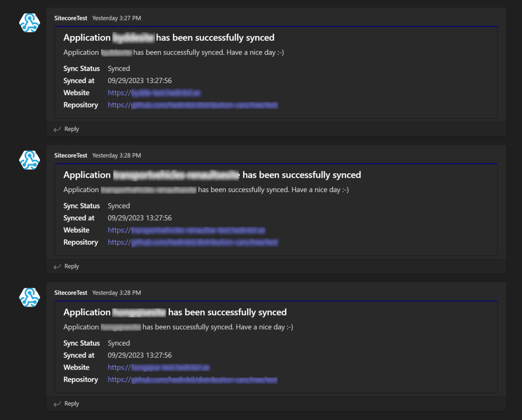Open the Website link in the middle card

click(186, 230)
